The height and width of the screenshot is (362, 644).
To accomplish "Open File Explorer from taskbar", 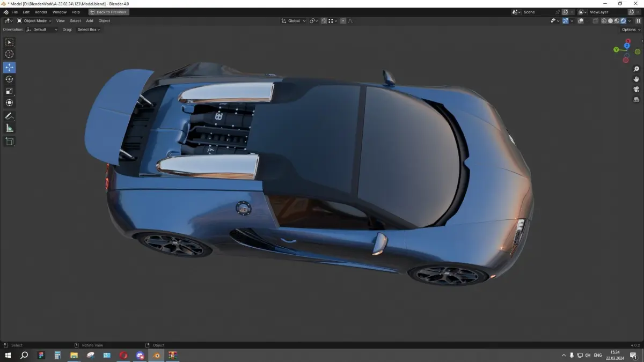I will click(x=74, y=355).
